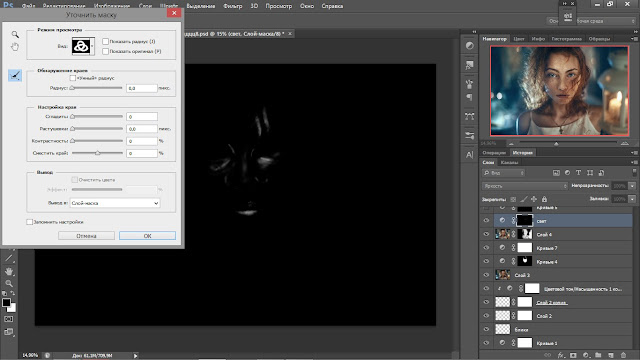640x360 pixels.
Task: Select the Zoom tool in main toolbar
Action: [x=9, y=283]
